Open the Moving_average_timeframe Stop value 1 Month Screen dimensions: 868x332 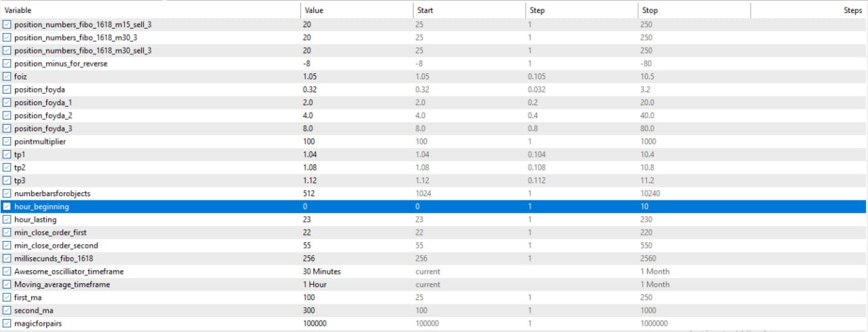tap(654, 284)
